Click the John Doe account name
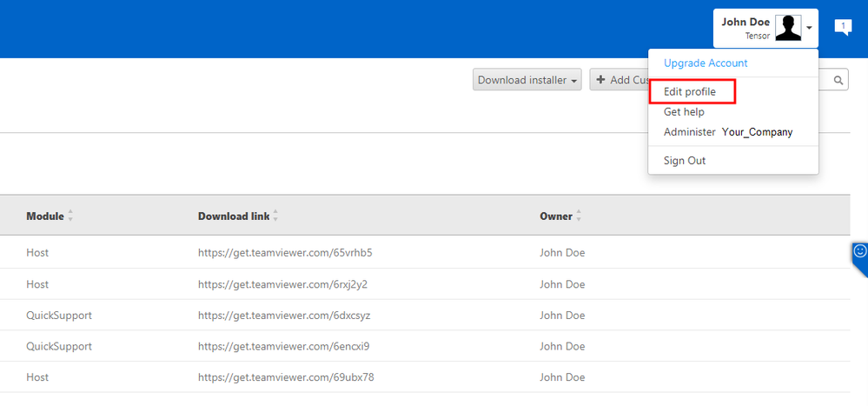Viewport: 868px width, 406px height. [x=745, y=22]
